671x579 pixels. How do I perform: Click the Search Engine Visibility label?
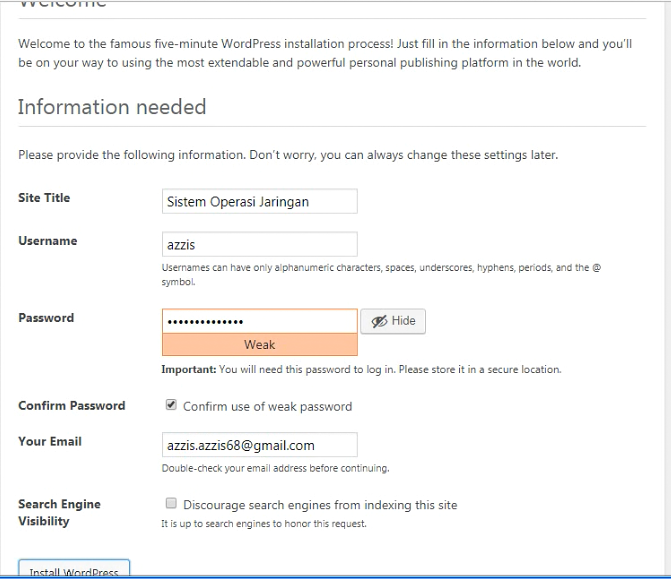tap(59, 513)
